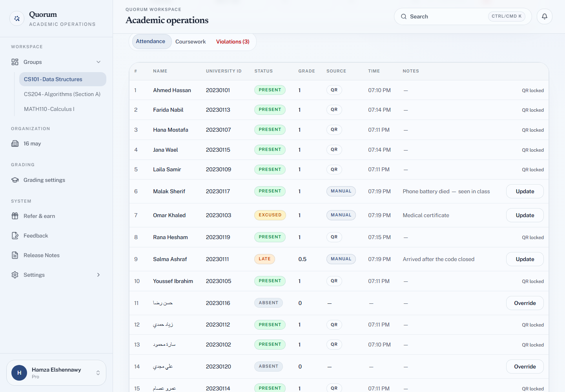The width and height of the screenshot is (565, 392).
Task: Click the organization building icon
Action: [x=15, y=143]
